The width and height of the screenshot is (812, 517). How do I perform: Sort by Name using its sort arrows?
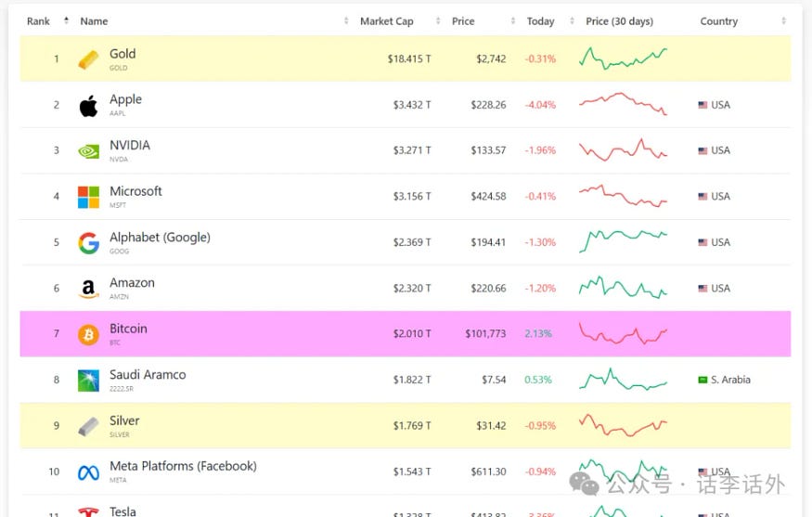click(346, 20)
